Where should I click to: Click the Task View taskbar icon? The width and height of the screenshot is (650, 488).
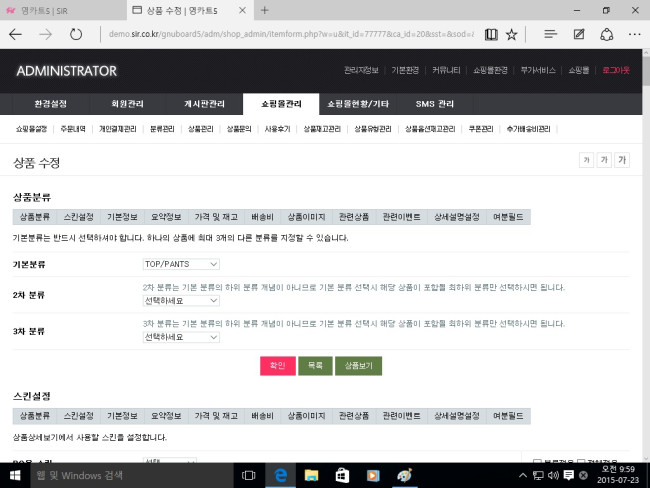pos(250,474)
